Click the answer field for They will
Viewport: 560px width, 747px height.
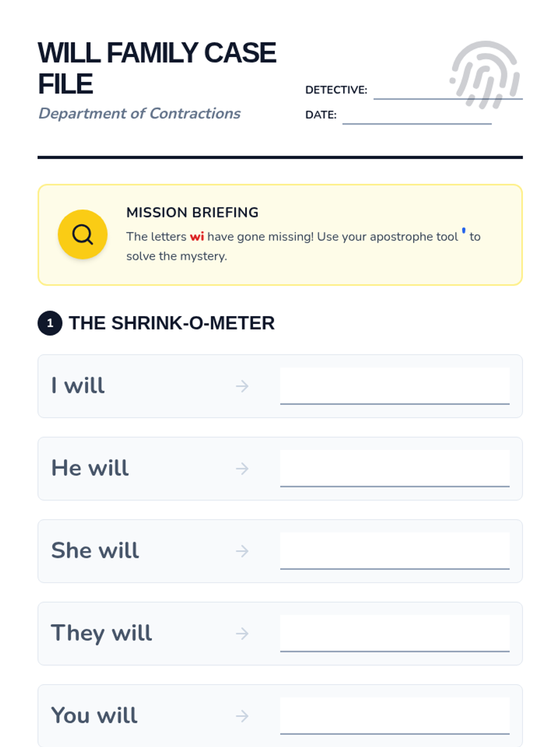tap(395, 633)
